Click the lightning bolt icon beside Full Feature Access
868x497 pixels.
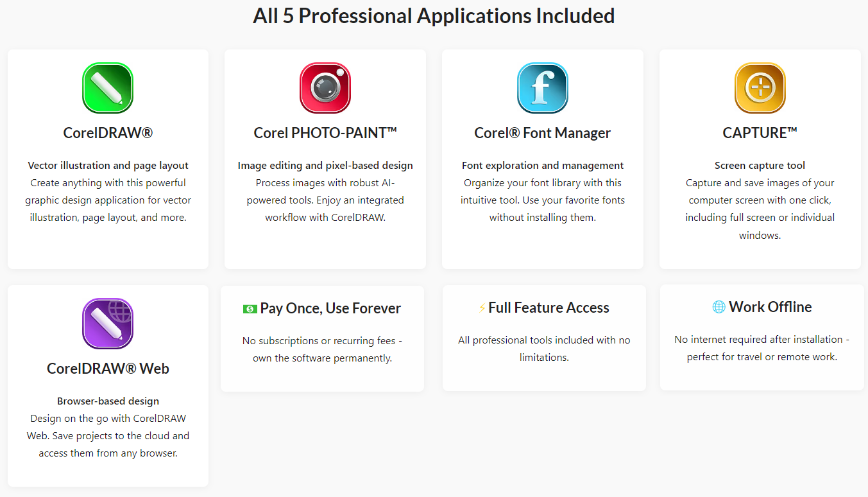point(482,308)
